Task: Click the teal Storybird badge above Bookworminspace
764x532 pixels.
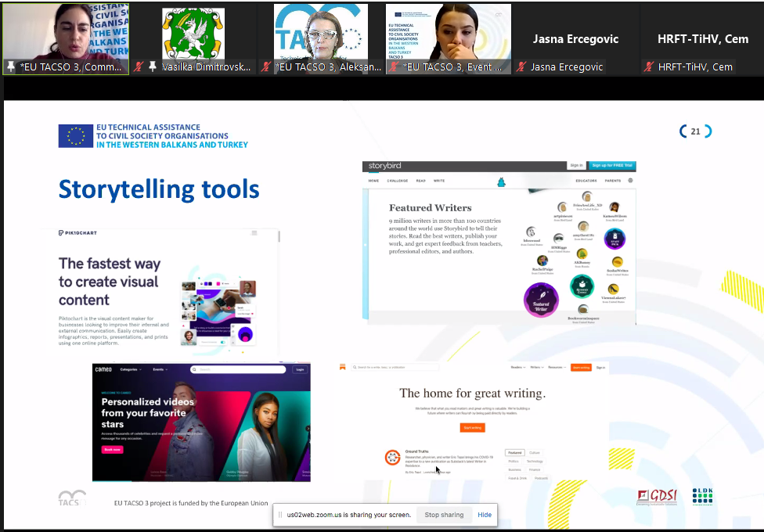Action: pyautogui.click(x=582, y=286)
